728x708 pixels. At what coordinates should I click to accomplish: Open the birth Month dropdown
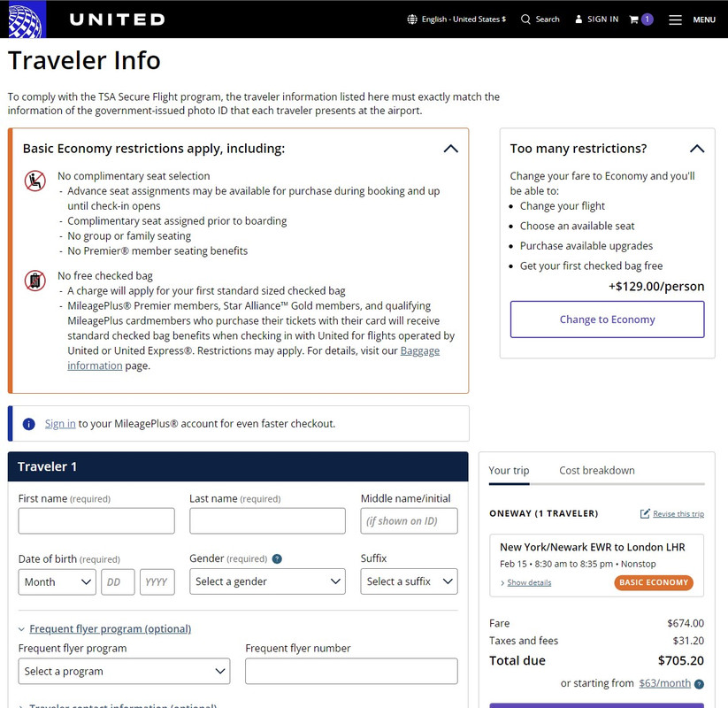57,582
